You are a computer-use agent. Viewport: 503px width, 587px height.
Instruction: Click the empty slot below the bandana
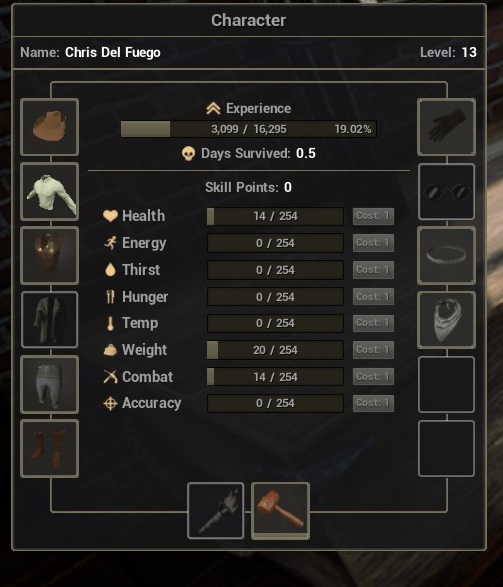[446, 384]
